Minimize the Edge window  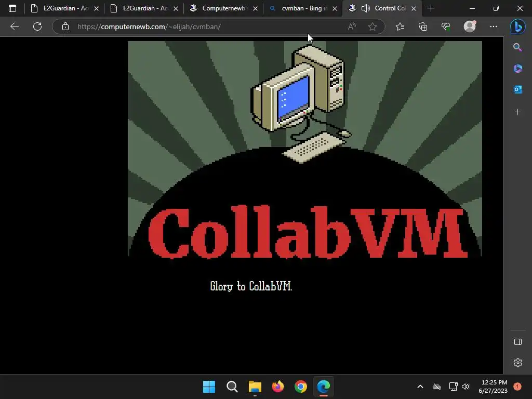coord(472,8)
